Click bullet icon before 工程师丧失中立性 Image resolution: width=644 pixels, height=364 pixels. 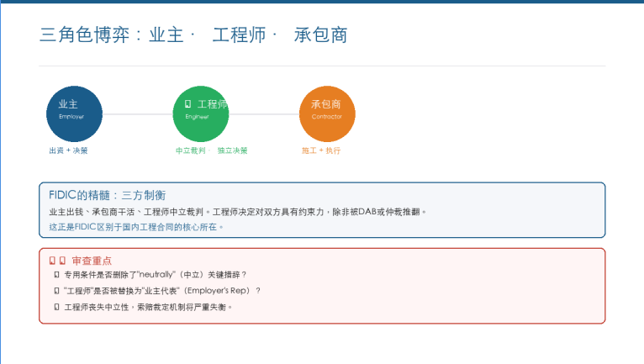coord(56,308)
